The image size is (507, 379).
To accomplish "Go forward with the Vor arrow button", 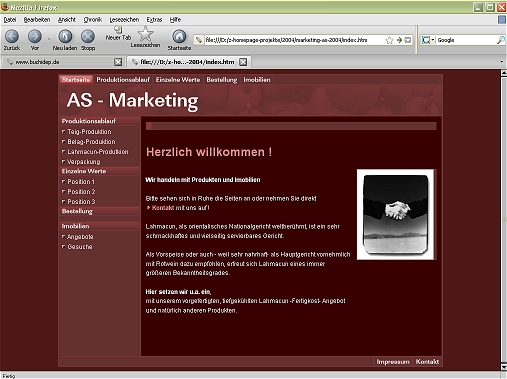I will pyautogui.click(x=35, y=37).
